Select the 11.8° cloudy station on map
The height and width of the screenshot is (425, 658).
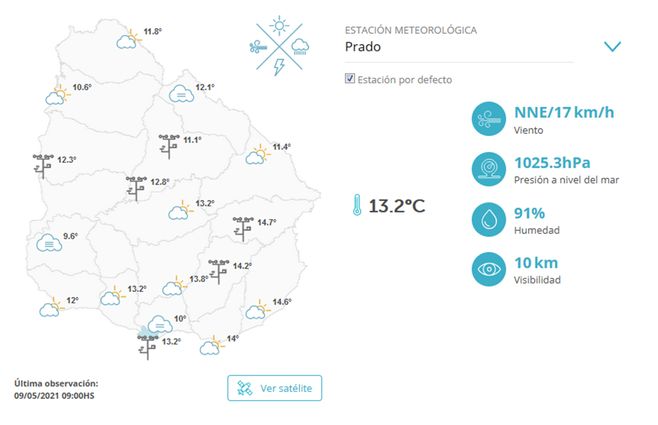128,41
